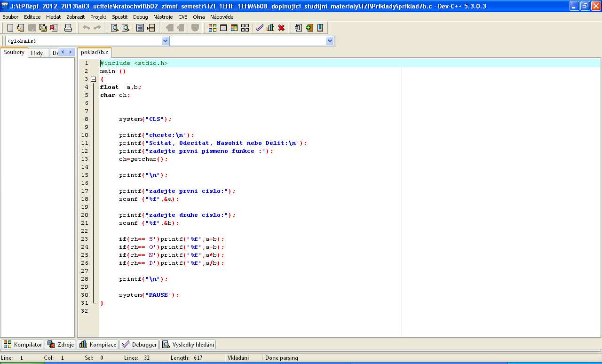The height and width of the screenshot is (364, 602).
Task: Open the Debug menu
Action: 140,17
